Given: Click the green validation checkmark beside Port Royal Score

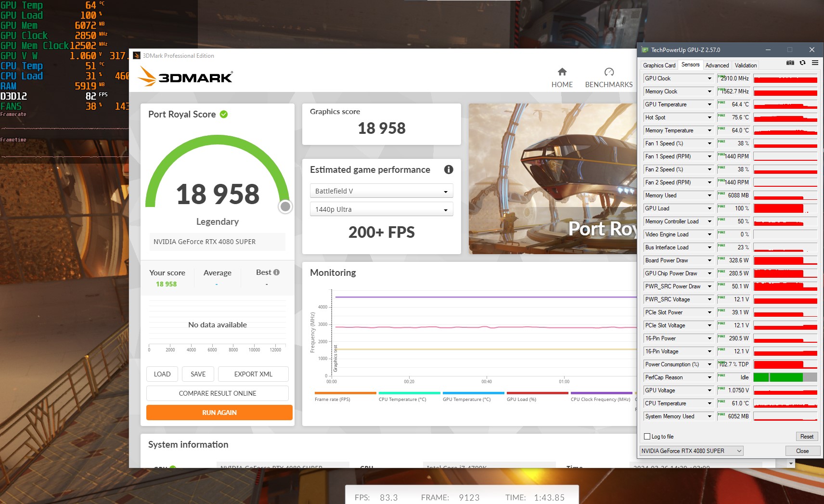Looking at the screenshot, I should (224, 114).
